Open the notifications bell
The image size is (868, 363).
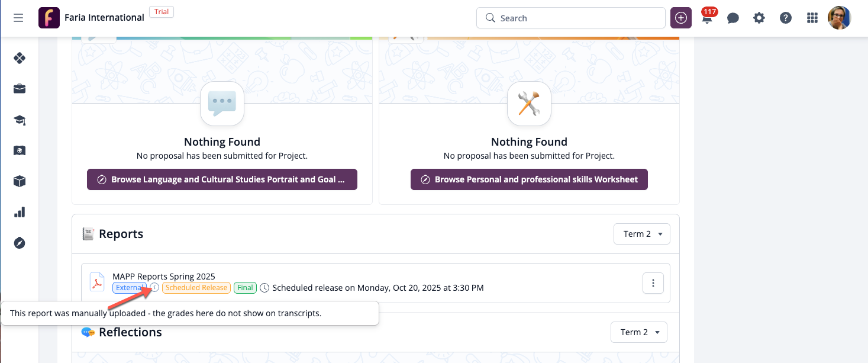tap(707, 18)
